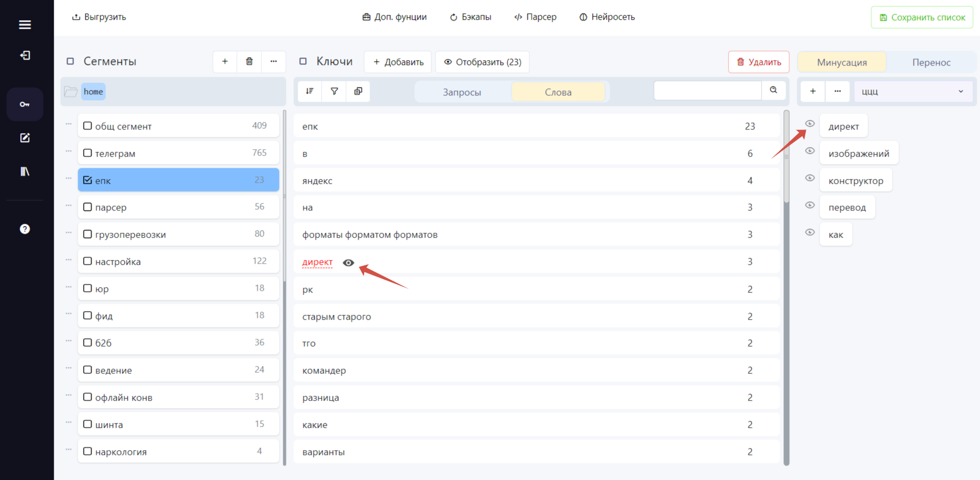Check the телеграм segment checkbox
The width and height of the screenshot is (980, 480).
coord(87,153)
